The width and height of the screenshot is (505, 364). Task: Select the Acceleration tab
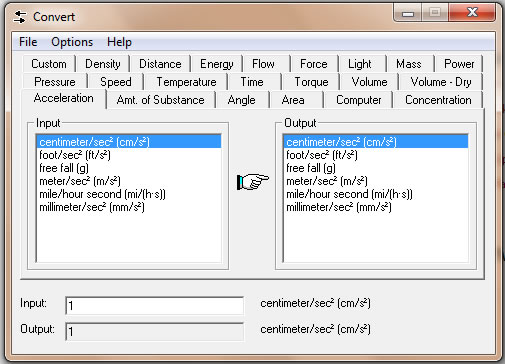tap(64, 98)
